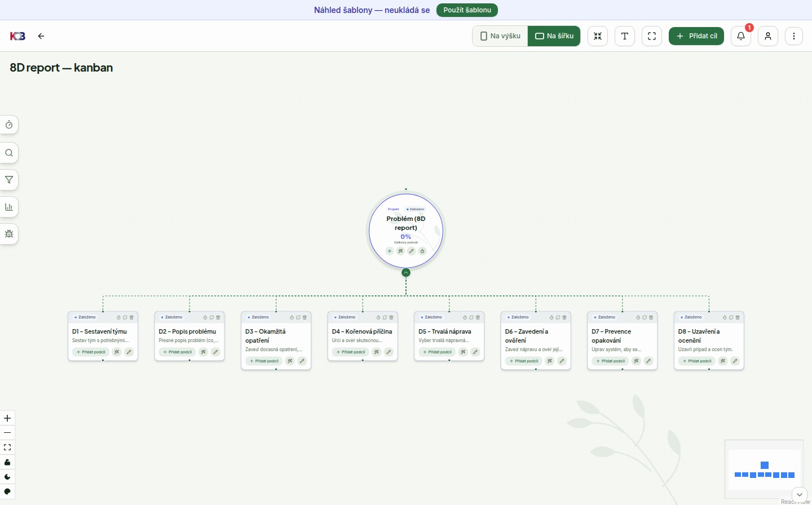Click the text 'T' tool in toolbar

(x=625, y=36)
